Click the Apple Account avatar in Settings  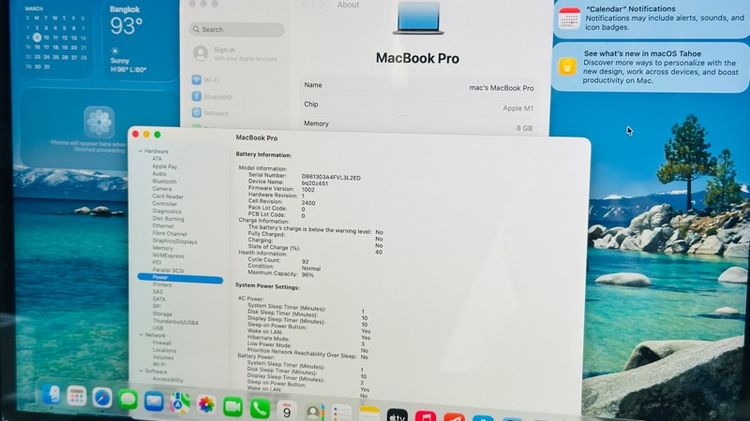coord(201,53)
